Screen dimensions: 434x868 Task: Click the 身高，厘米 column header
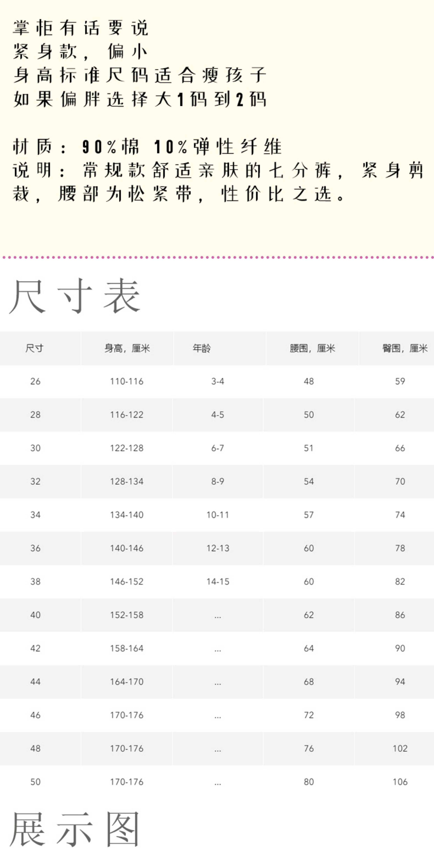[127, 348]
